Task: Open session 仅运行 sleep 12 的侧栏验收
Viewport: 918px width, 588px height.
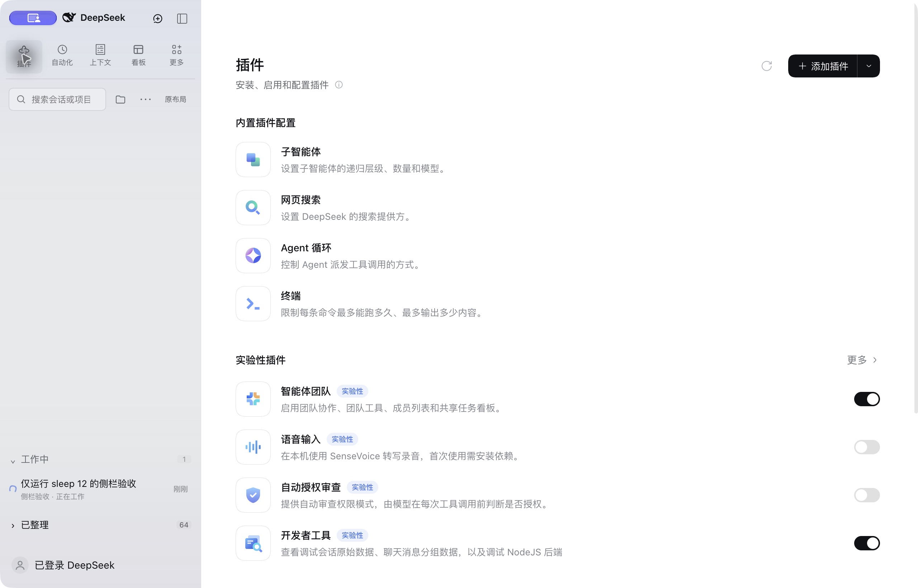Action: [100, 489]
